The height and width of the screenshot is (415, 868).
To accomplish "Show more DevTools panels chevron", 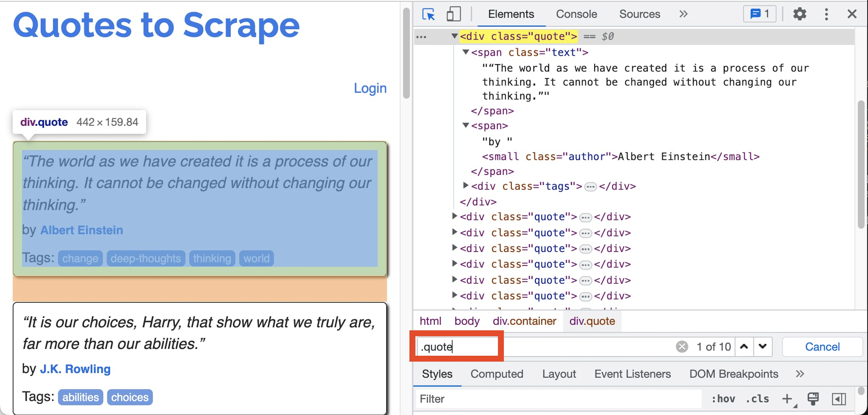I will pyautogui.click(x=683, y=14).
